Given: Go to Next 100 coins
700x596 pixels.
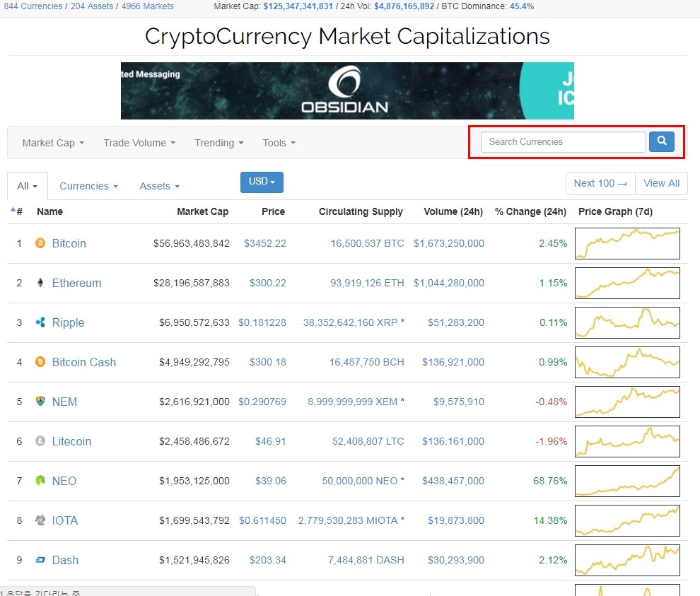Looking at the screenshot, I should pyautogui.click(x=600, y=184).
